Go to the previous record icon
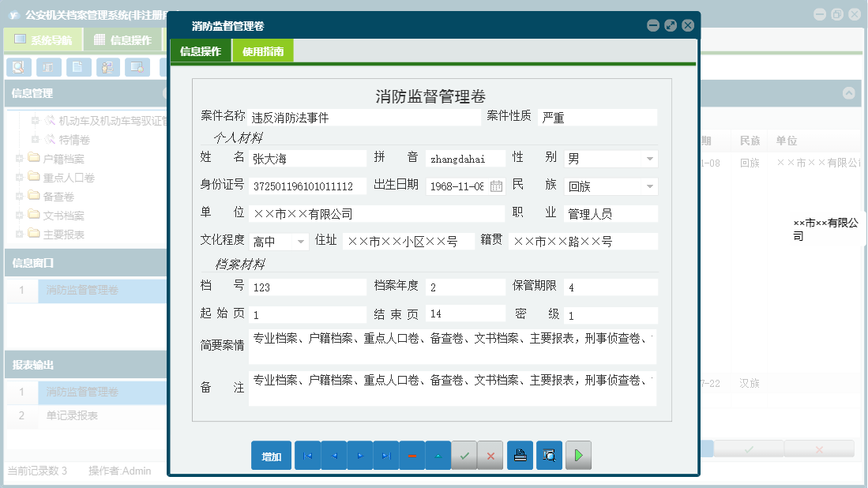 coord(333,456)
